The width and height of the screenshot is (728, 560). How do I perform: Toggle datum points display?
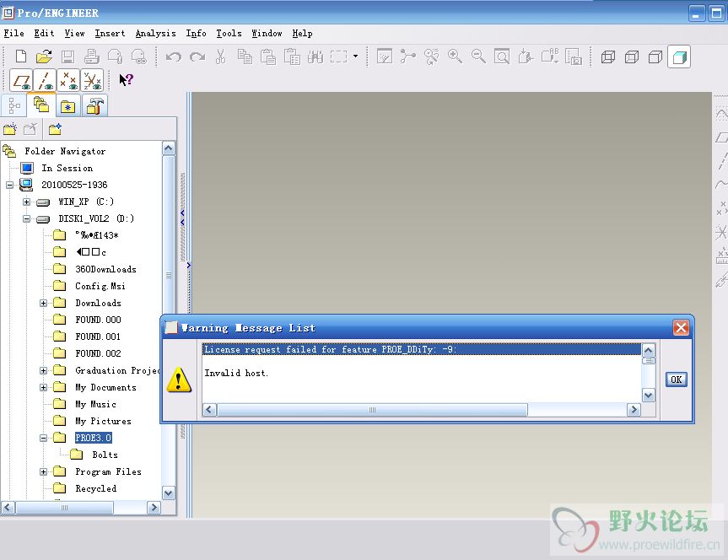click(68, 80)
